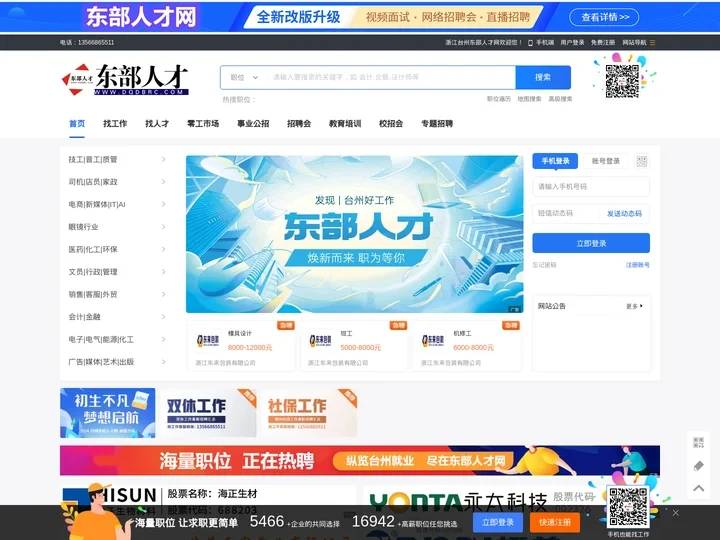Click the 网站导航 hamburger menu icon
The image size is (720, 540).
pos(652,42)
